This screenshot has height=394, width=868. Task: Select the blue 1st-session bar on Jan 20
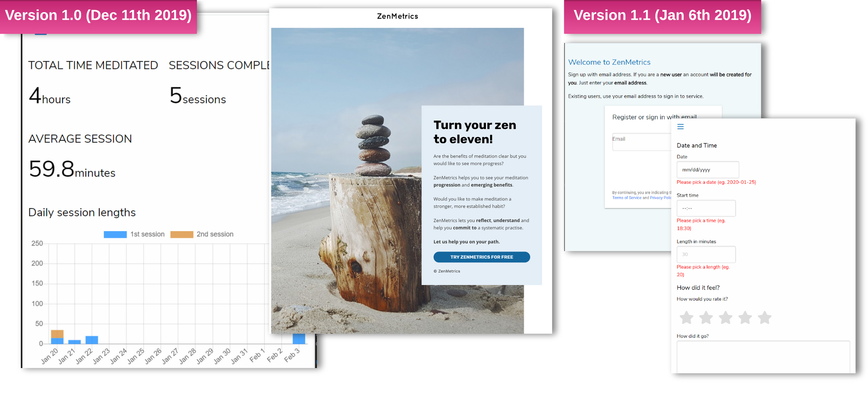pyautogui.click(x=57, y=341)
